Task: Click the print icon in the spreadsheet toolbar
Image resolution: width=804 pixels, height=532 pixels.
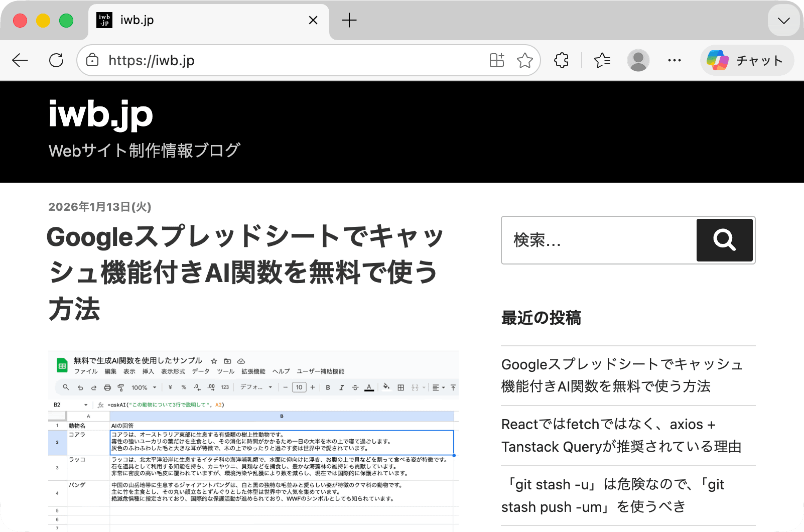Action: coord(107,387)
